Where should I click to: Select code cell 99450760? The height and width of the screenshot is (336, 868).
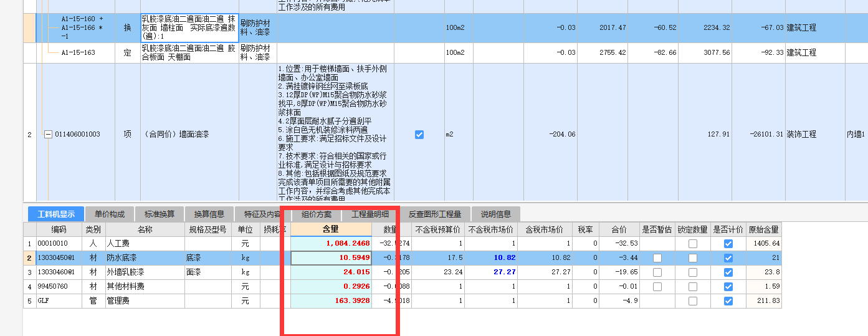click(59, 286)
